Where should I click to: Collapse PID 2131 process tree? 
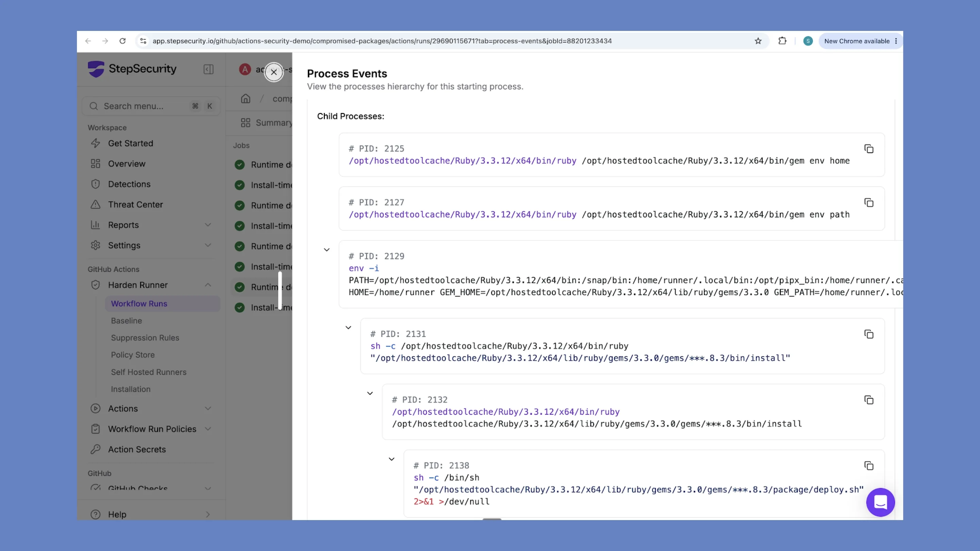point(348,328)
